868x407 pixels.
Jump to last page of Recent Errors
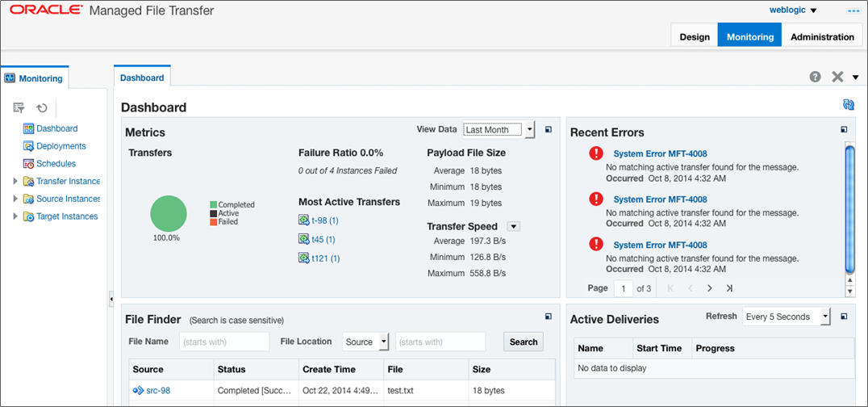(729, 288)
